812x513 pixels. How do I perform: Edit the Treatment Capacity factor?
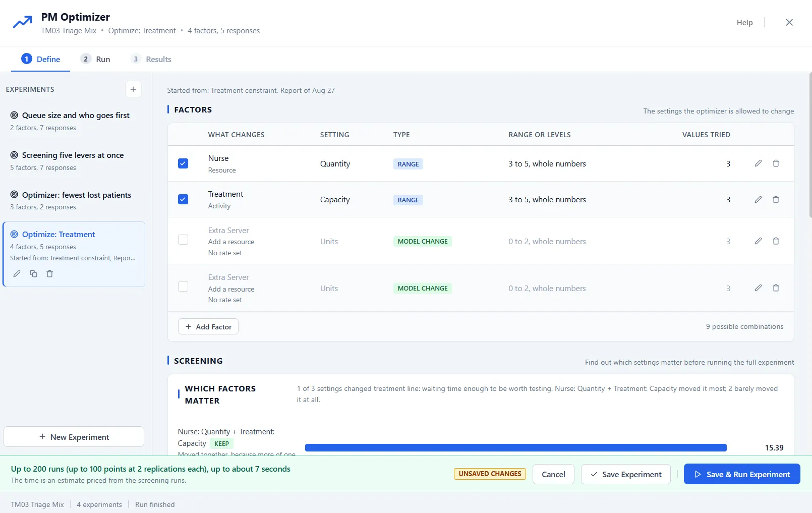pos(758,200)
